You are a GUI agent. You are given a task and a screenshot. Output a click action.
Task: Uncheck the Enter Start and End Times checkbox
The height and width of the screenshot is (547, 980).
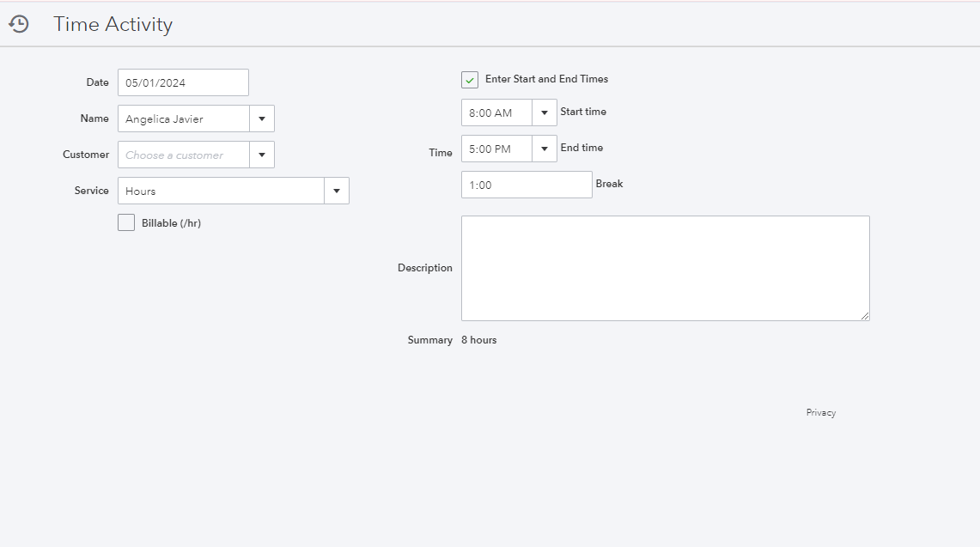(470, 80)
